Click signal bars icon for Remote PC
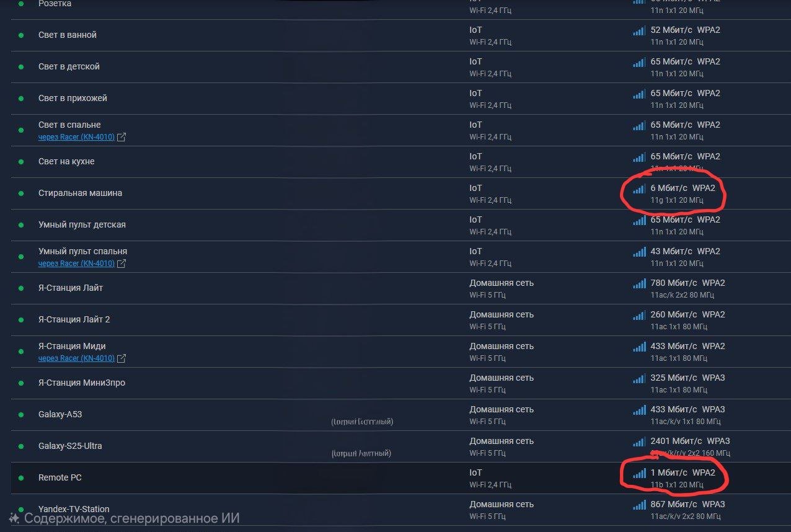Viewport: 791px width, 532px height. pos(639,473)
